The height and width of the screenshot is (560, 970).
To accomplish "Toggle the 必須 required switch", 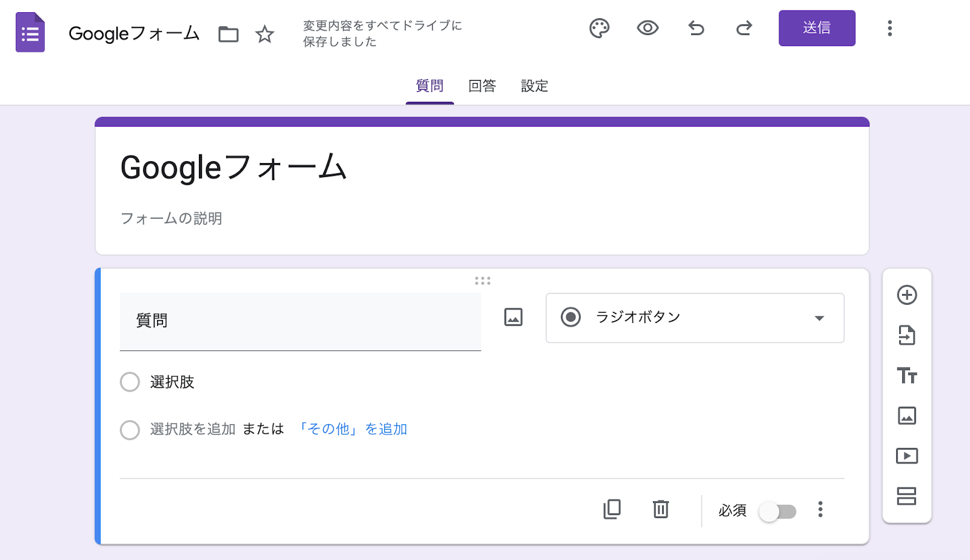I will (778, 512).
